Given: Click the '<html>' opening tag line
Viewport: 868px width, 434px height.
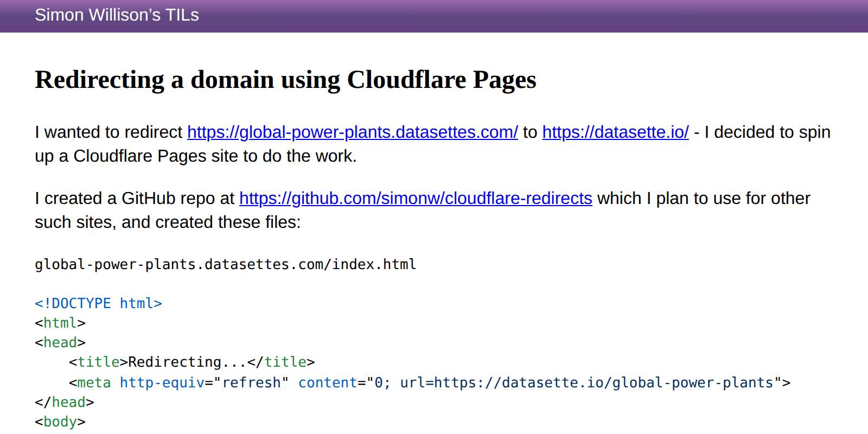Looking at the screenshot, I should [60, 323].
